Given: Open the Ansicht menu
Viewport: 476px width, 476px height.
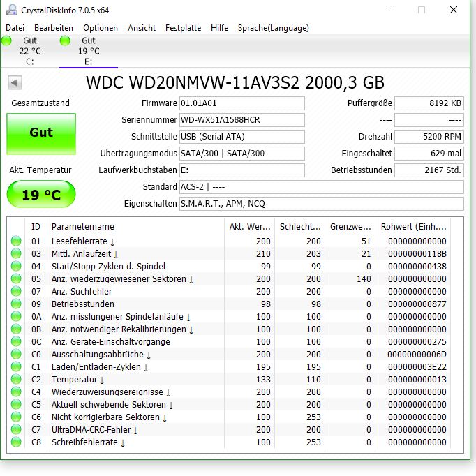Looking at the screenshot, I should point(142,28).
